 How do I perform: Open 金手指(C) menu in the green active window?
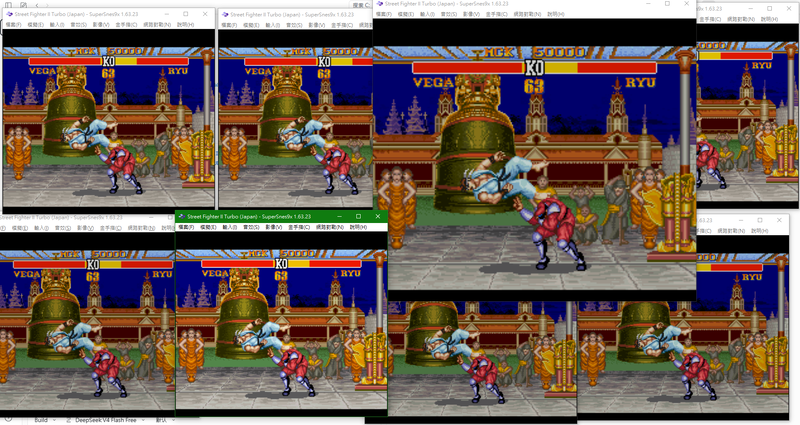point(298,227)
